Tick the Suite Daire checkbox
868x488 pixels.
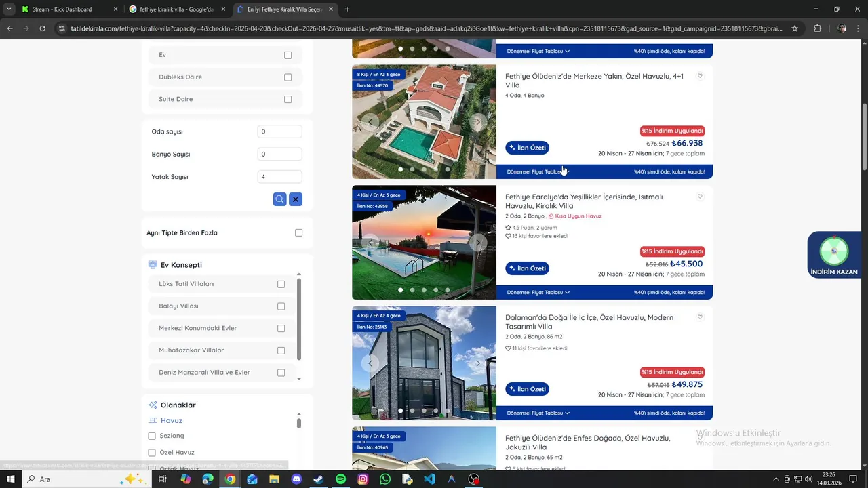pos(288,99)
